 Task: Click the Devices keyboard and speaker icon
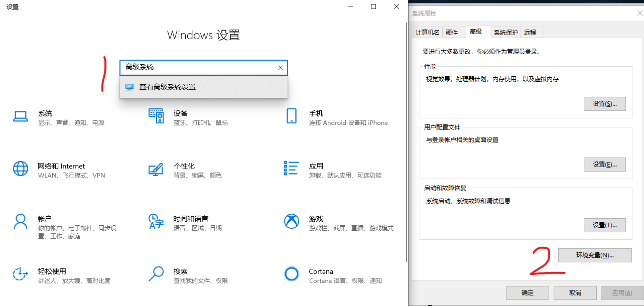click(x=156, y=116)
